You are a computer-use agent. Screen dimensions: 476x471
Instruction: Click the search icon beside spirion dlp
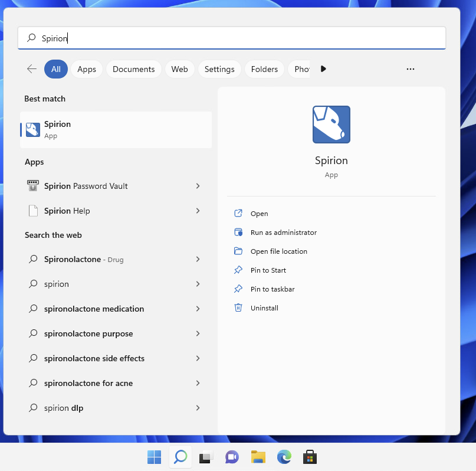point(33,407)
